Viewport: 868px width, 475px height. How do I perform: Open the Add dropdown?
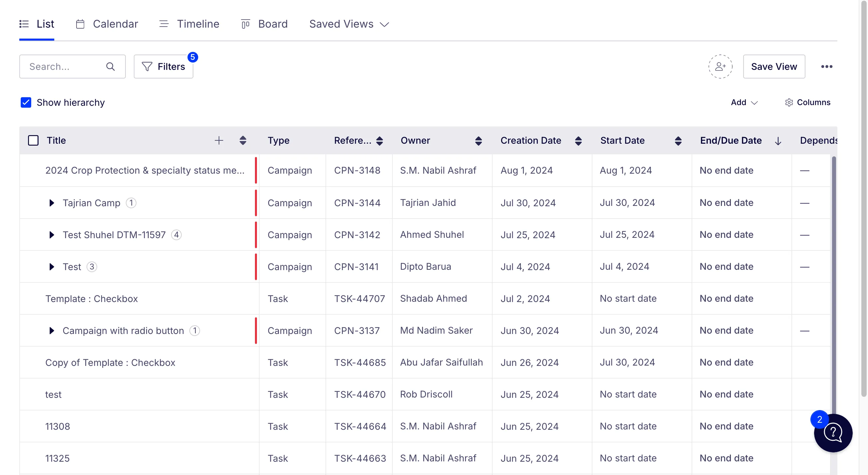(x=744, y=102)
